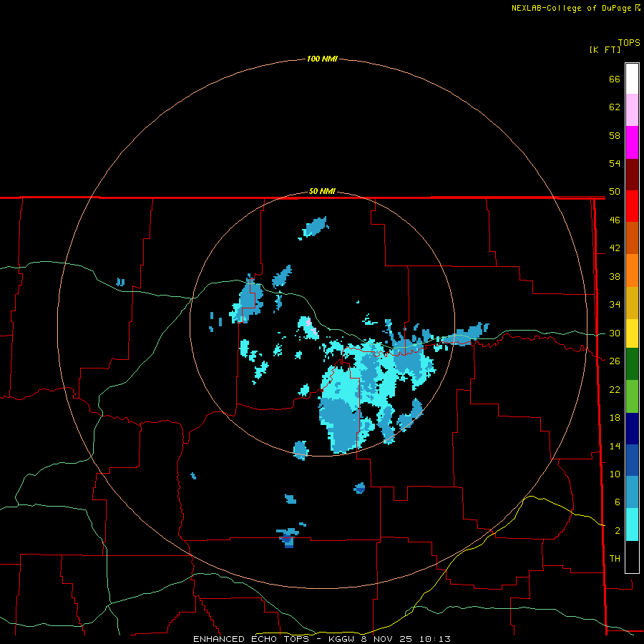
Task: Click the 50 NMI range ring label
Action: (322, 191)
